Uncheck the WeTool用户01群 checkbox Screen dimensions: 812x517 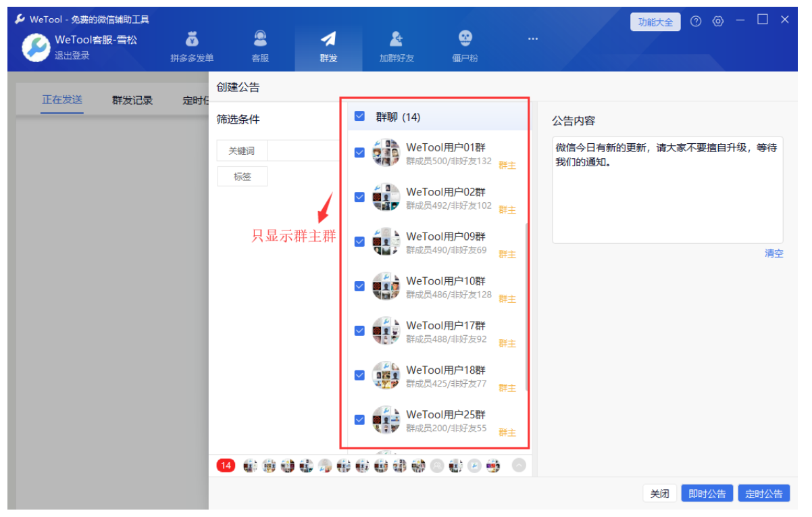359,153
